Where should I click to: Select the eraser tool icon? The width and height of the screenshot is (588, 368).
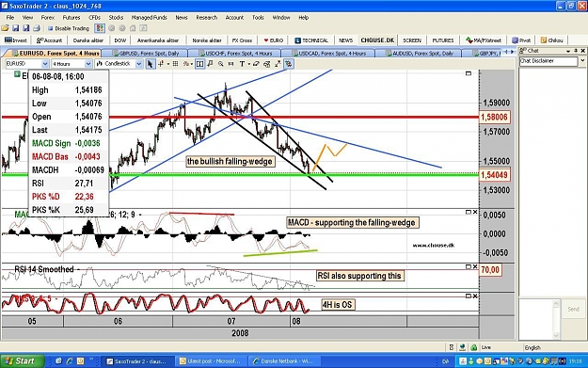point(256,64)
